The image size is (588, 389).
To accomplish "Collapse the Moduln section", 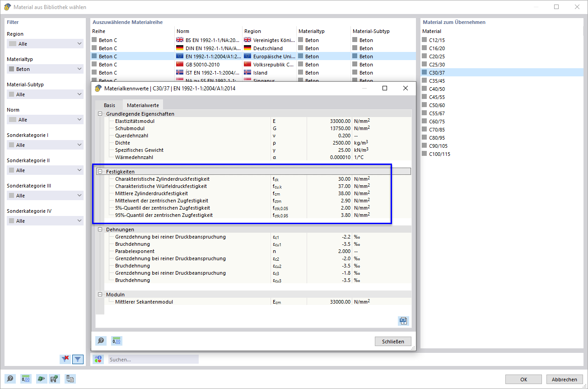I will pos(100,295).
